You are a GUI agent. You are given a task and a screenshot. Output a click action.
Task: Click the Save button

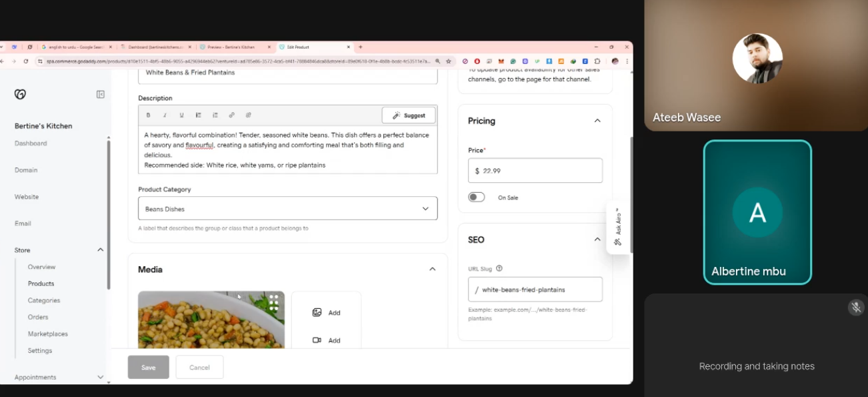(x=148, y=367)
